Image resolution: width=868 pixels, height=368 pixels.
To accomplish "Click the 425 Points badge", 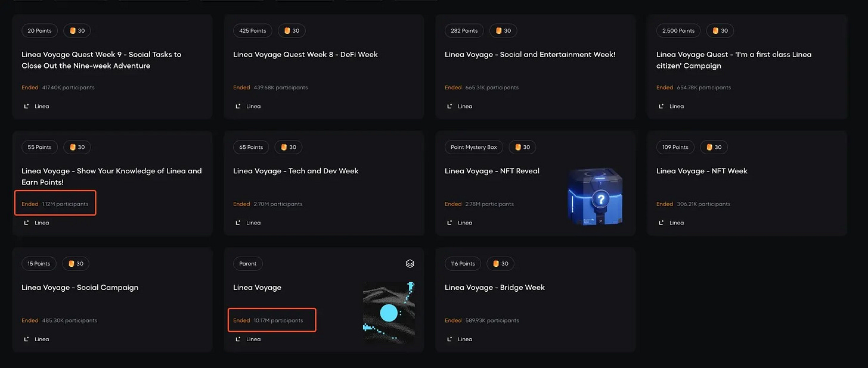I will click(x=253, y=30).
